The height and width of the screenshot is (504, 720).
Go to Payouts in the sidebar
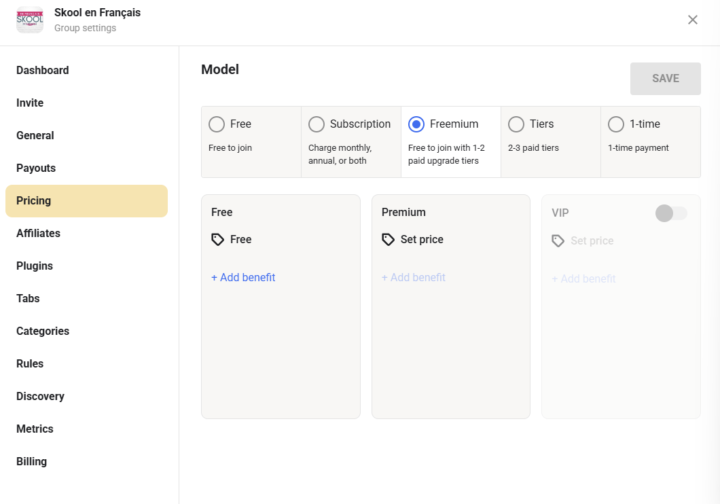36,168
